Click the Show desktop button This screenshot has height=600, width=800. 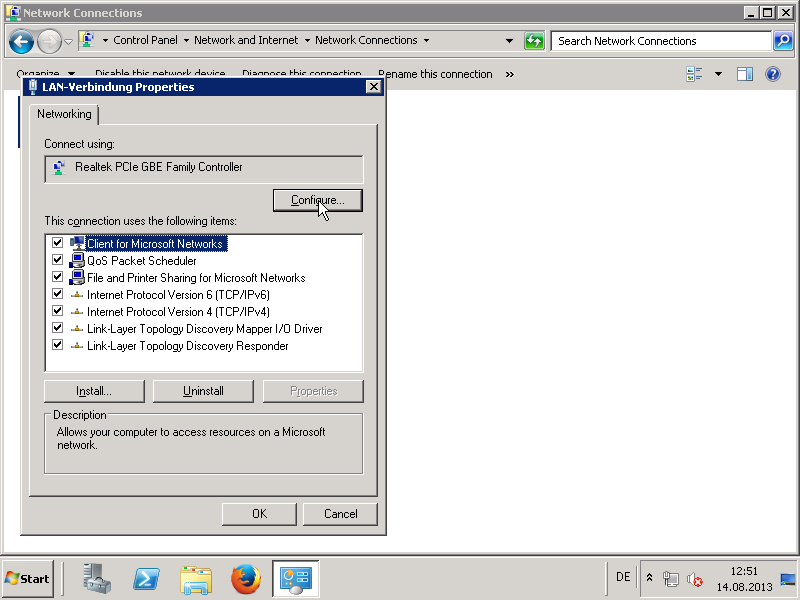788,579
